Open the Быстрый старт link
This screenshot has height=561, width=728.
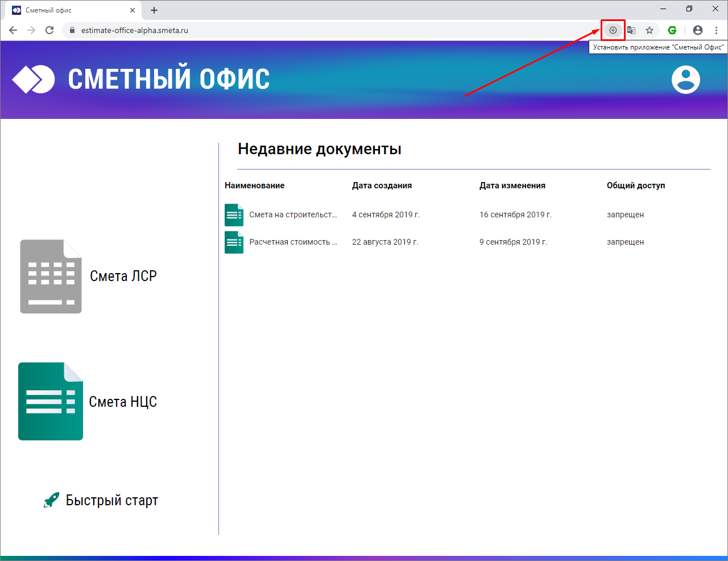[112, 500]
